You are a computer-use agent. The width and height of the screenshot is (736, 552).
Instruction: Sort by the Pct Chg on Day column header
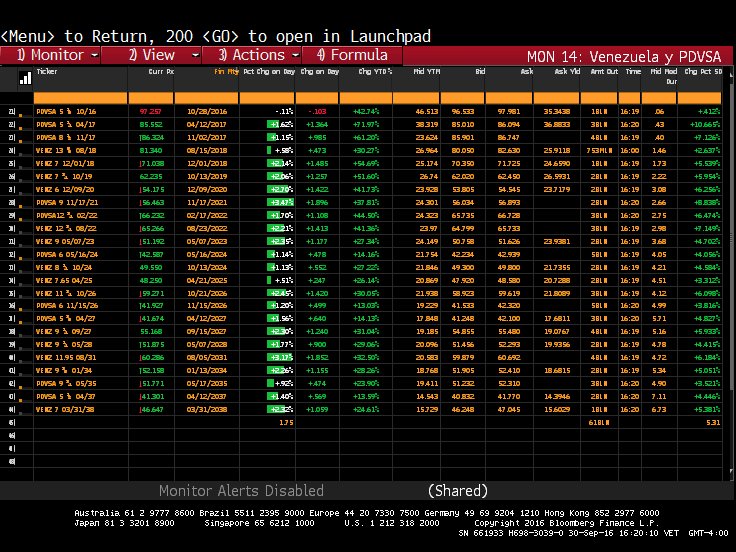[x=269, y=71]
